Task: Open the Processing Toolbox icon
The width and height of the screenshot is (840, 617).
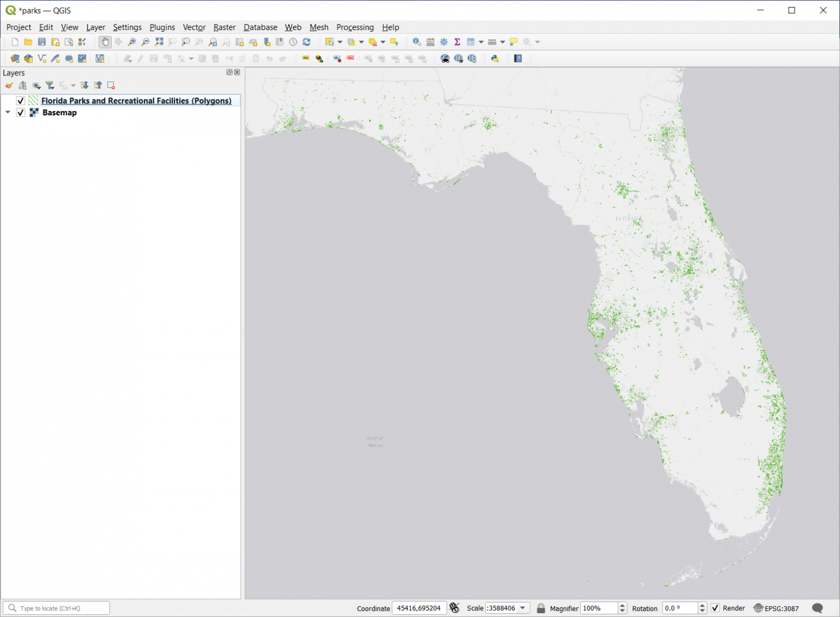Action: click(x=444, y=42)
